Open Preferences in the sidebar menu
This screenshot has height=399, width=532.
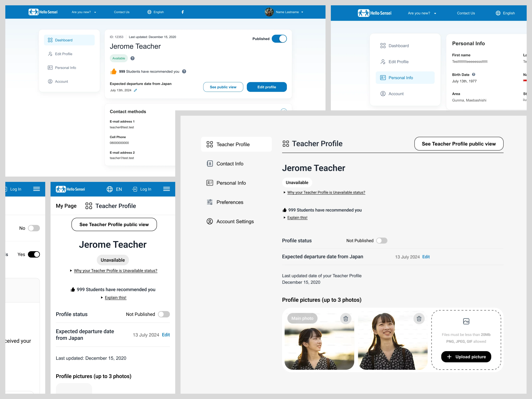230,202
